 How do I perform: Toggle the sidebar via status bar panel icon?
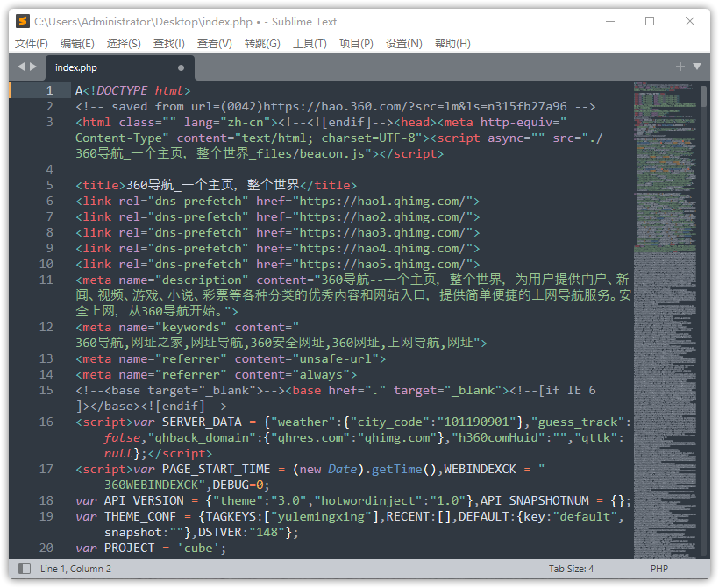pos(25,569)
